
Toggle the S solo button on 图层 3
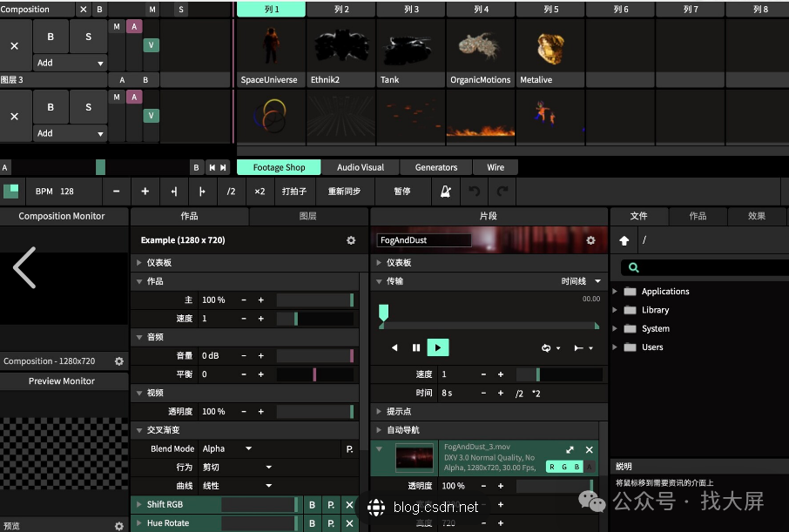[88, 107]
